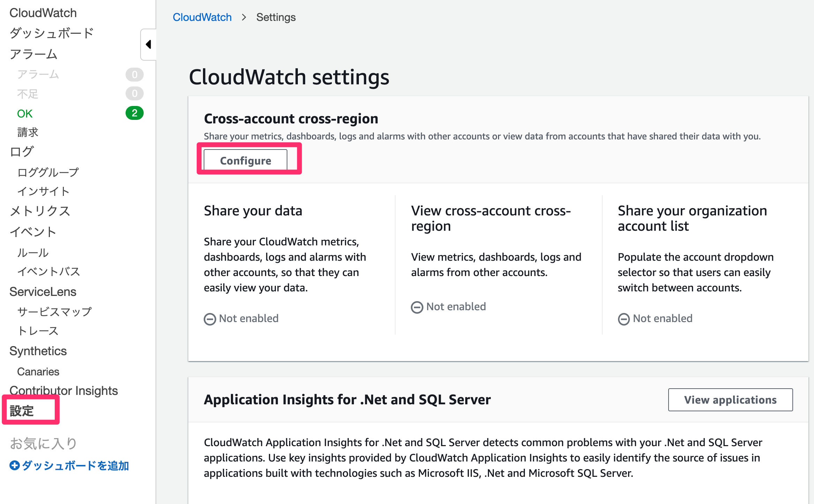Click the Share your organization account list heading
The height and width of the screenshot is (504, 814).
point(692,219)
